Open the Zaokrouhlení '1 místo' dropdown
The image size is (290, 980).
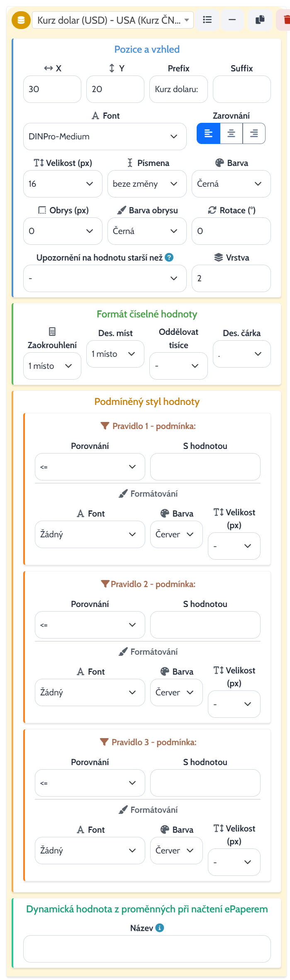(x=52, y=366)
